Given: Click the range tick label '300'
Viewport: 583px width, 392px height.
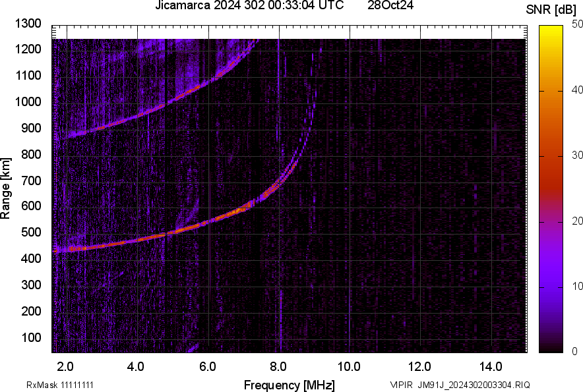Looking at the screenshot, I should (x=31, y=285).
